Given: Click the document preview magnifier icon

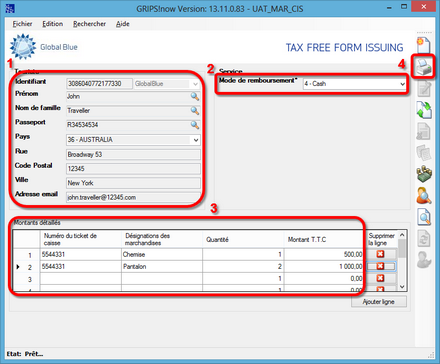Looking at the screenshot, I should tap(424, 217).
